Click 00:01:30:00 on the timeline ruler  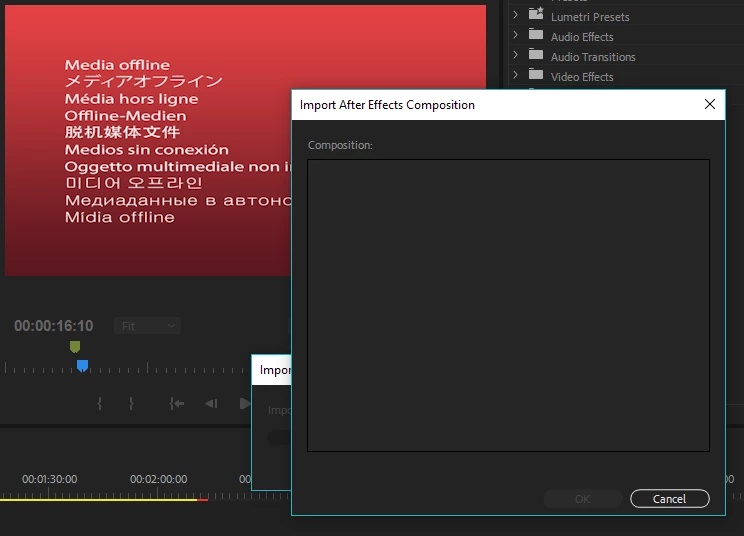coord(49,479)
